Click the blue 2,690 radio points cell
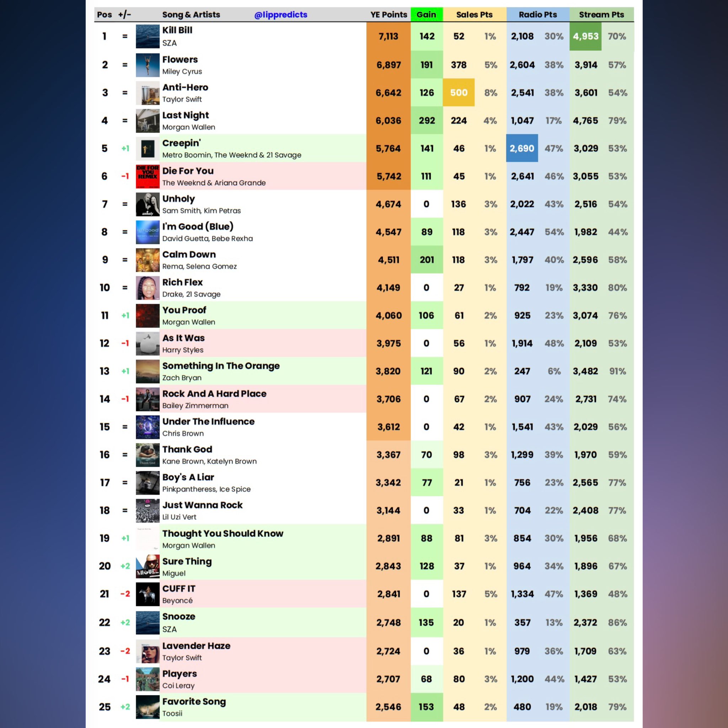This screenshot has height=728, width=728. click(x=522, y=149)
